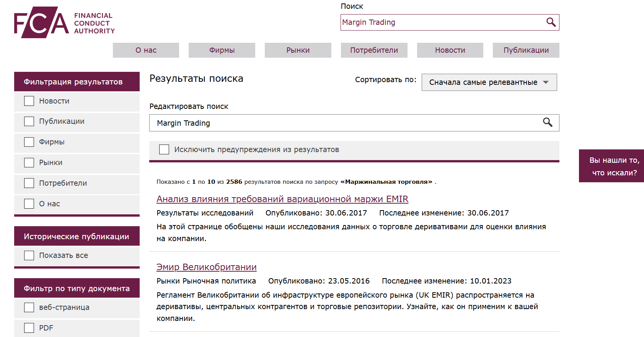Open the sort dropdown Сначала самые релевантные
This screenshot has height=337, width=644.
(489, 82)
